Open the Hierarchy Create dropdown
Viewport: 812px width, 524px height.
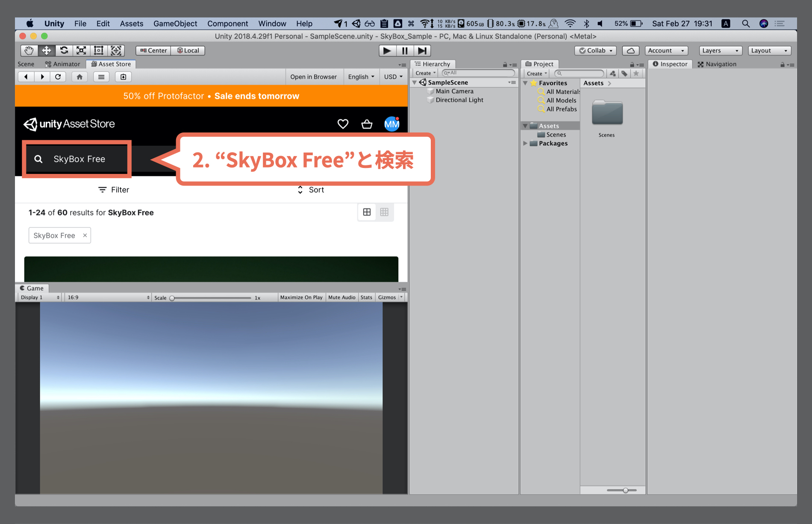425,73
